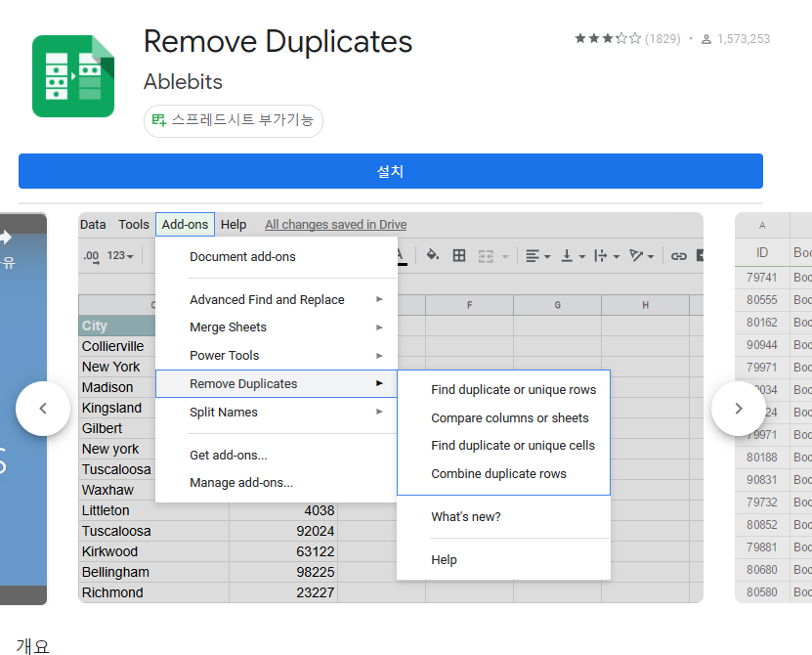Click the Kingsland cell
The image size is (812, 655).
117,408
